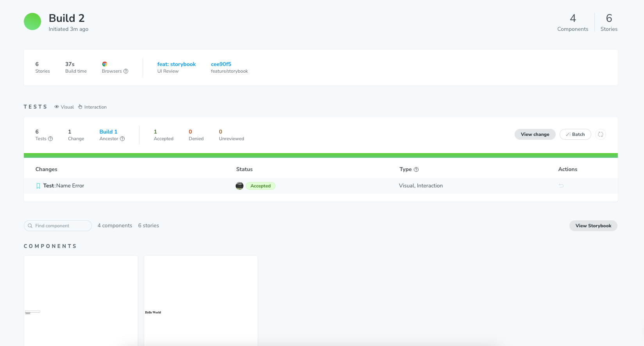Viewport: 644px width, 346px height.
Task: Click the green build status circle
Action: click(x=32, y=21)
